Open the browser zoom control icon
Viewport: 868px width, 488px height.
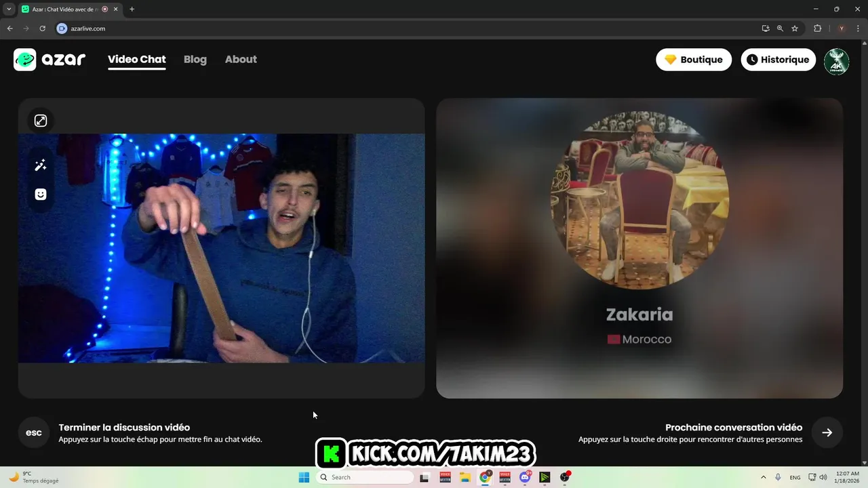point(780,28)
